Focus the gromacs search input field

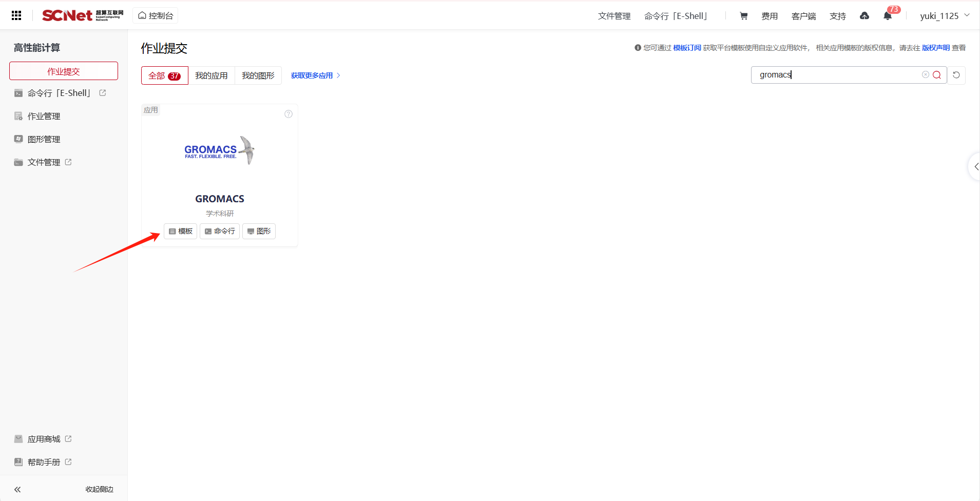(x=837, y=75)
